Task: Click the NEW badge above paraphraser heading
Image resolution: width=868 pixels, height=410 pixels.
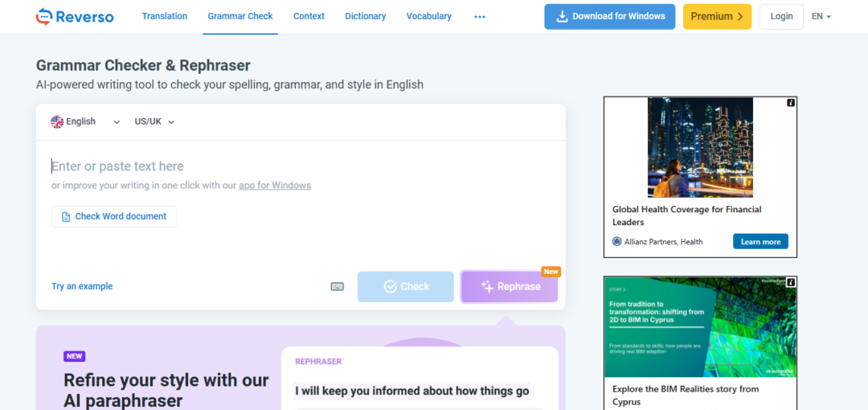Action: (75, 356)
